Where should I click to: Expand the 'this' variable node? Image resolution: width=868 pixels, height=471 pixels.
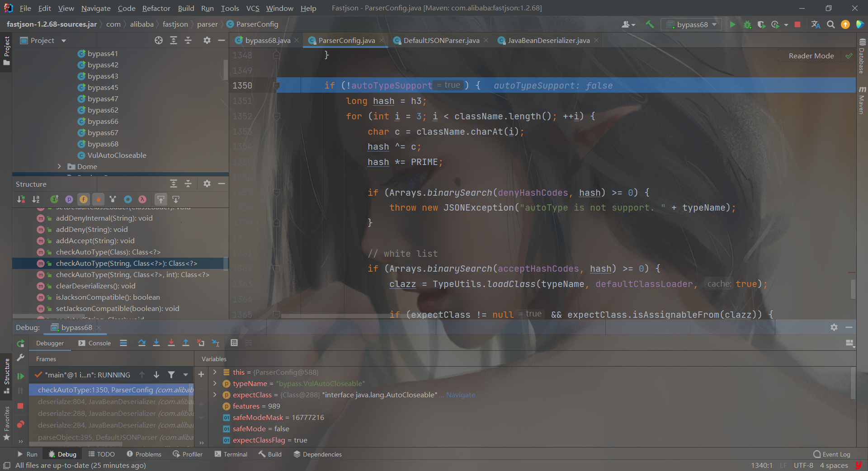pyautogui.click(x=215, y=372)
